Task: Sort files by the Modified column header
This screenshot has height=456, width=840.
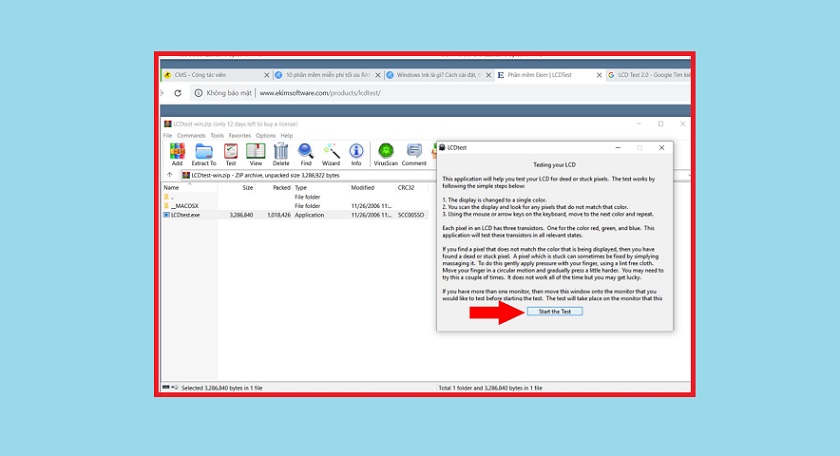Action: (x=362, y=187)
